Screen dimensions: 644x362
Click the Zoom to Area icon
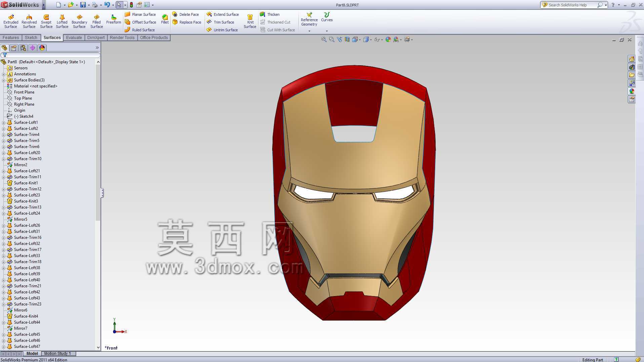331,39
